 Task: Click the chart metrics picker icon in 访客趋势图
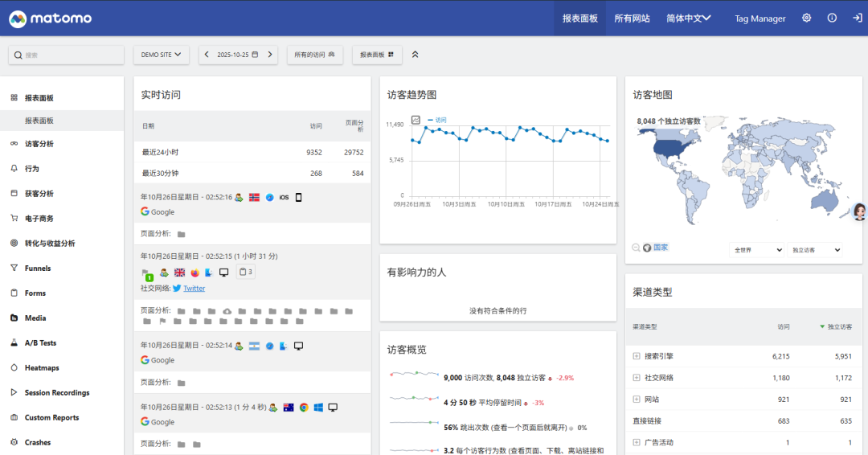point(416,120)
